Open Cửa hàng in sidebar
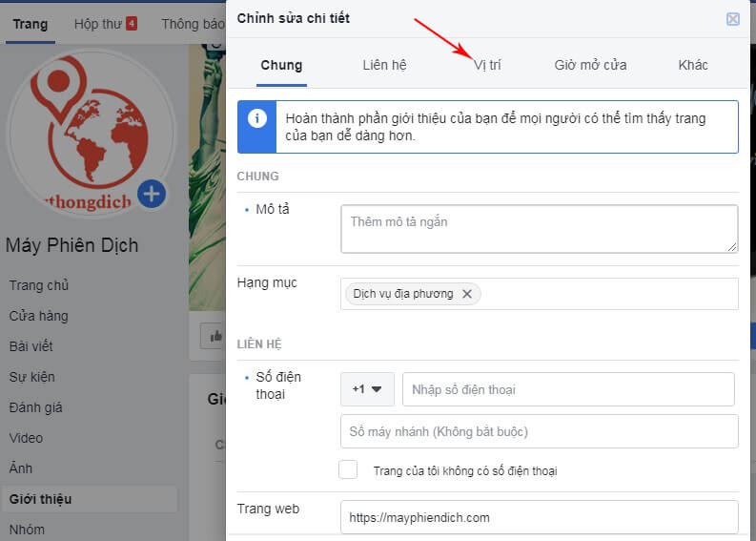The image size is (756, 541). coord(38,316)
